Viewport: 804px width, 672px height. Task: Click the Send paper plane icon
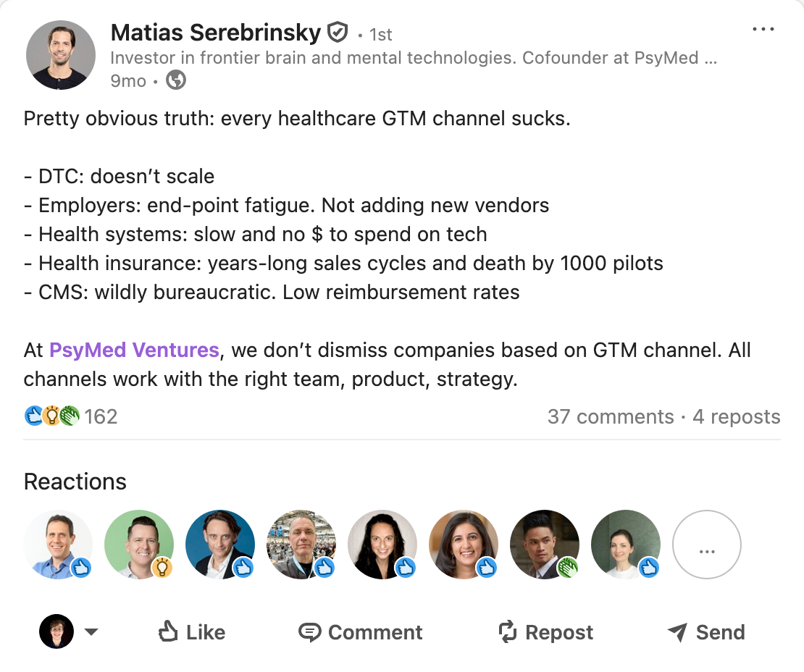click(677, 632)
